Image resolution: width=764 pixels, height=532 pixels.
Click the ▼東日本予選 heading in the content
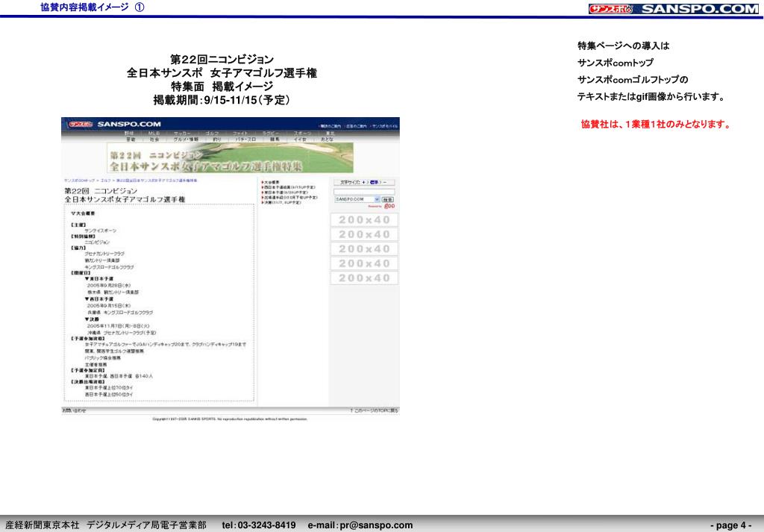99,278
